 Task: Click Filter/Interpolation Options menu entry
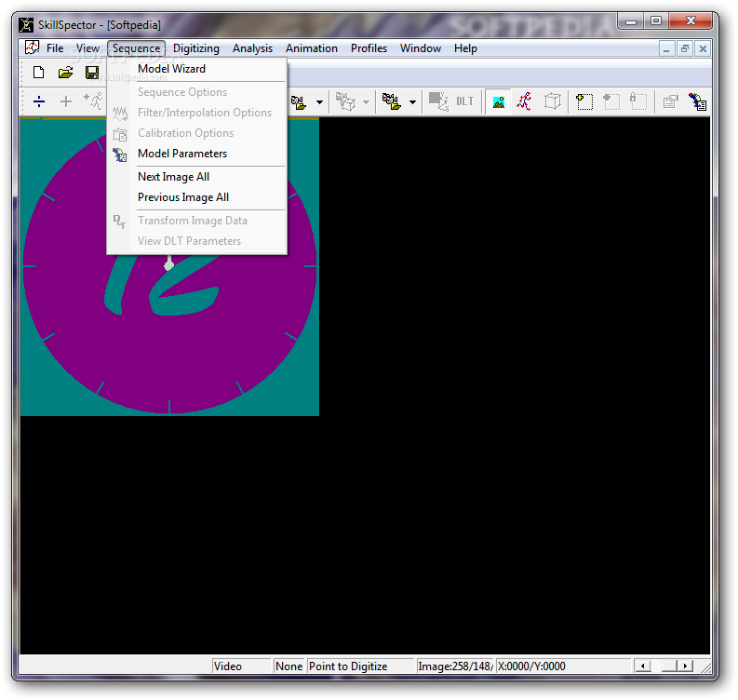(x=196, y=113)
